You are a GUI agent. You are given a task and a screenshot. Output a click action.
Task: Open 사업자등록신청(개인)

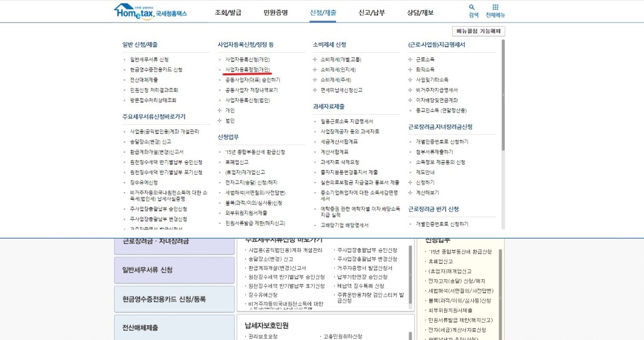pyautogui.click(x=247, y=59)
